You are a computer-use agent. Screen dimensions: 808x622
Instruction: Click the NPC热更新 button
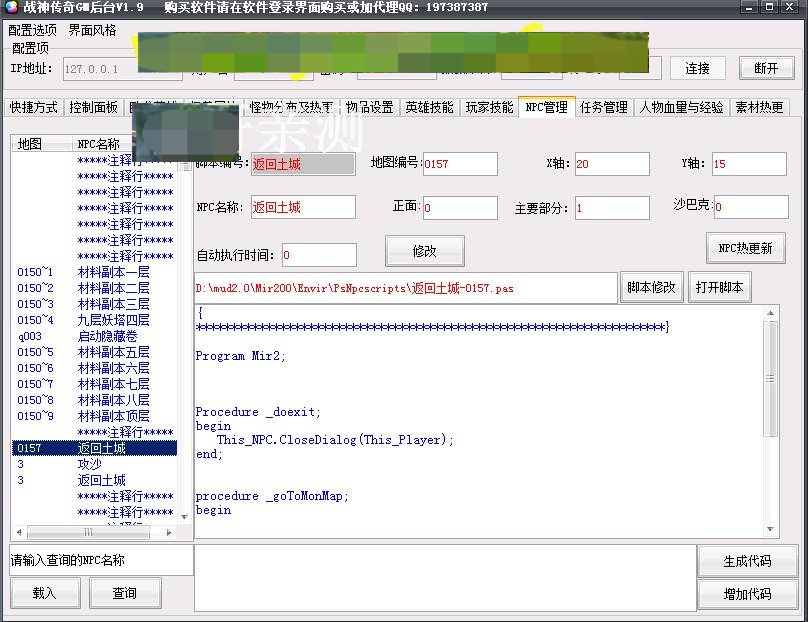coord(745,248)
